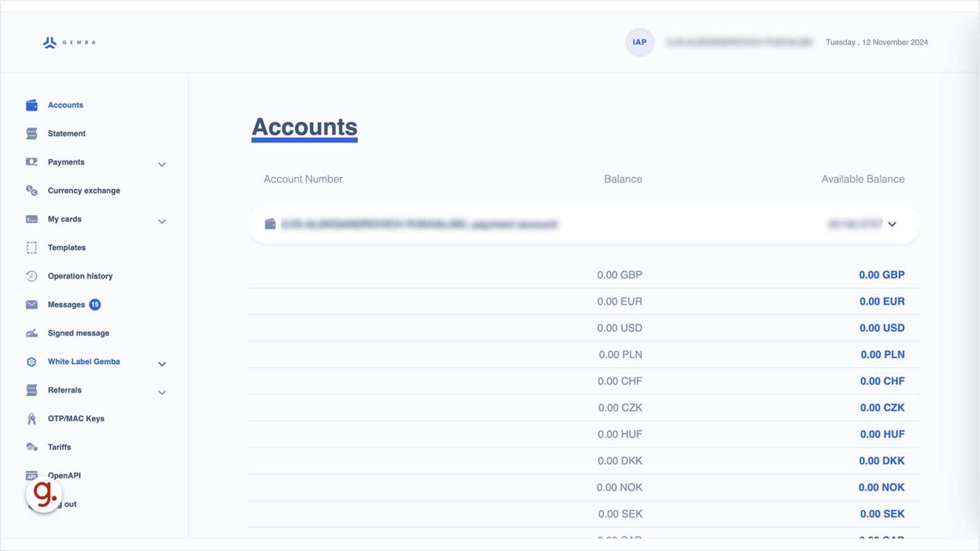Click the Currency exchange coins icon
Viewport: 980px width, 551px height.
click(x=32, y=190)
